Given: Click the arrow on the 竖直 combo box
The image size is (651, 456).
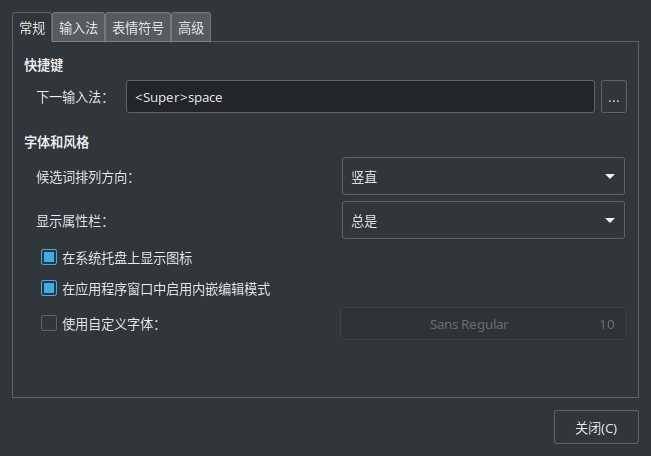Looking at the screenshot, I should pos(609,176).
